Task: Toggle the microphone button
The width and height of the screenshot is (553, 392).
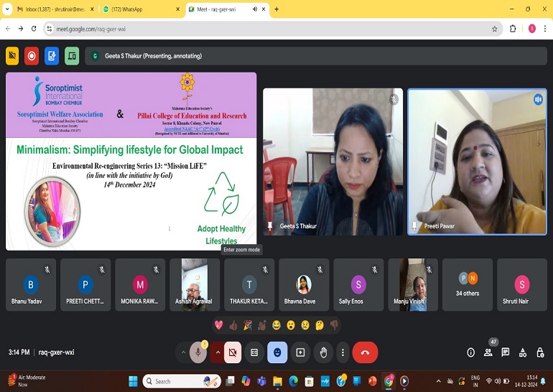Action: pos(198,353)
